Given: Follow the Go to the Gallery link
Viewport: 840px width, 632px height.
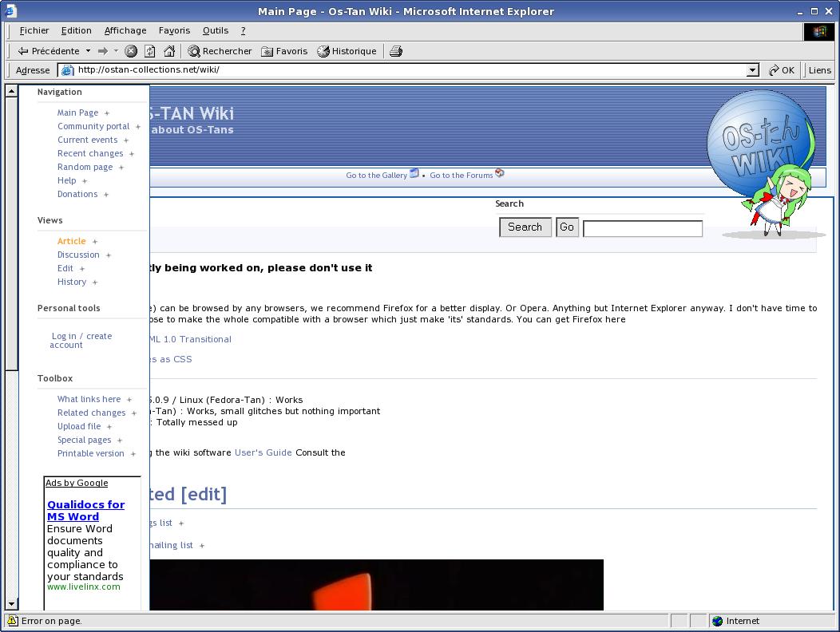Looking at the screenshot, I should point(376,175).
